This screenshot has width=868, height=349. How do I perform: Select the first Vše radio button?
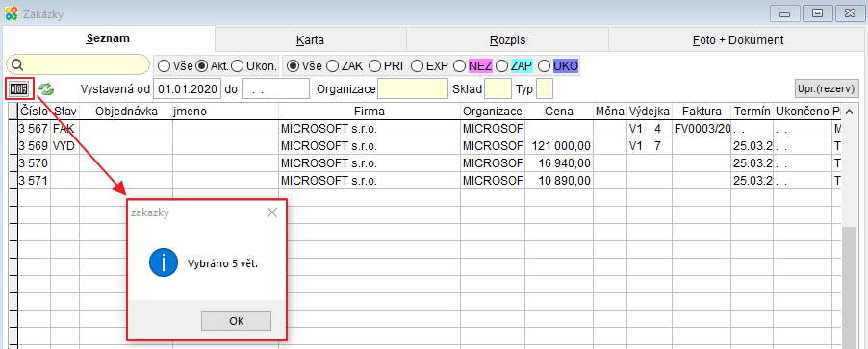[x=164, y=66]
